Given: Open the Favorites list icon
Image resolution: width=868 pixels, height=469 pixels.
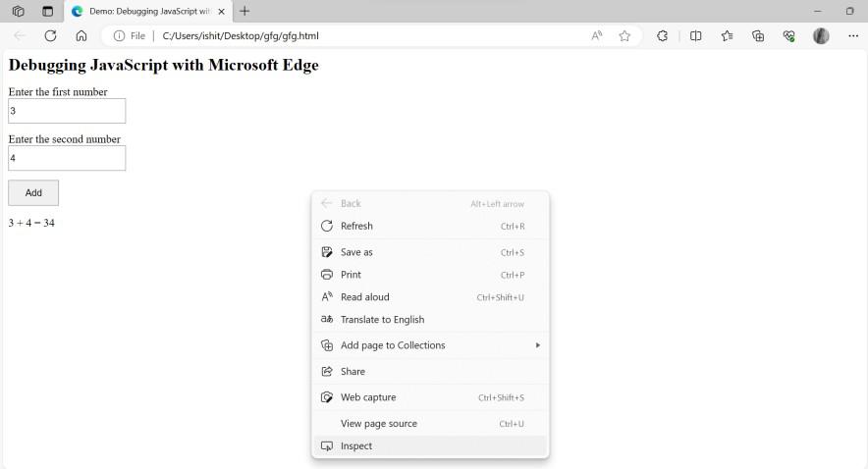Looking at the screenshot, I should click(x=727, y=35).
